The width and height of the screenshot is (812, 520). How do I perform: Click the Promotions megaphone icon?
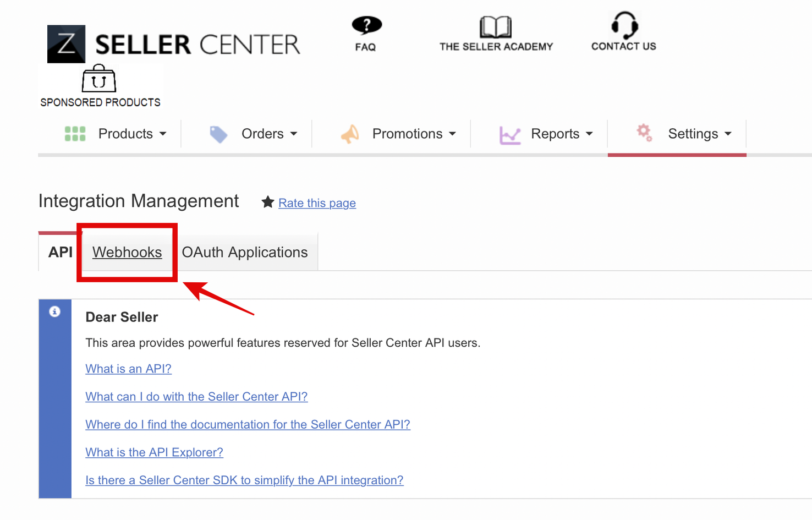click(350, 134)
